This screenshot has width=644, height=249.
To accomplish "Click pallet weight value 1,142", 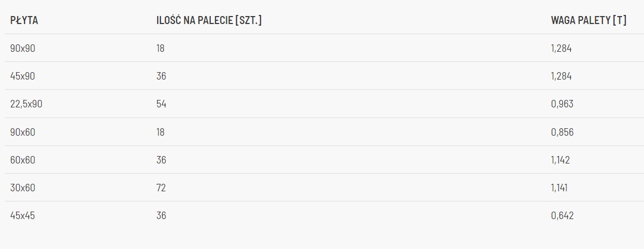I will [561, 160].
